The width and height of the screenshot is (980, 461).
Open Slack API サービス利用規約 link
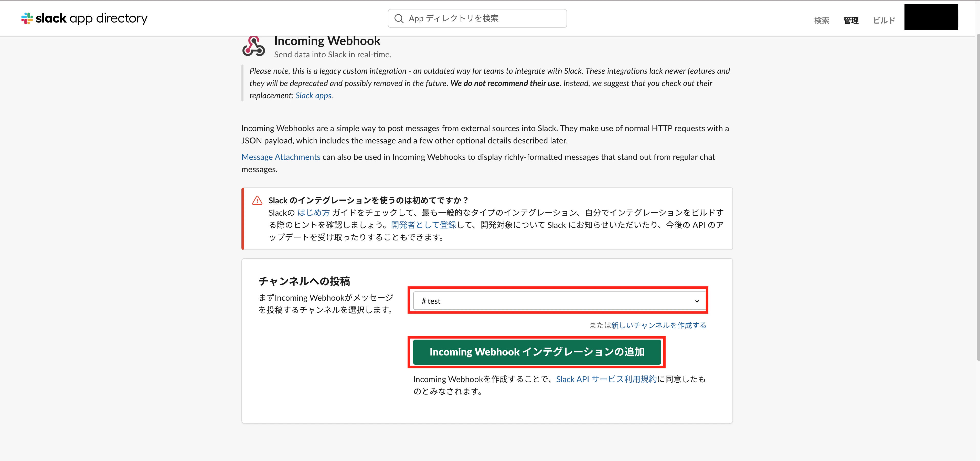point(606,379)
